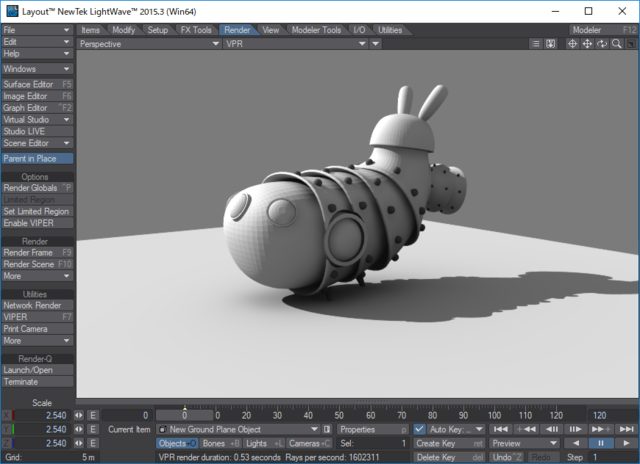Image resolution: width=640 pixels, height=464 pixels.
Task: Open the Edit dropdown menu
Action: tap(37, 42)
